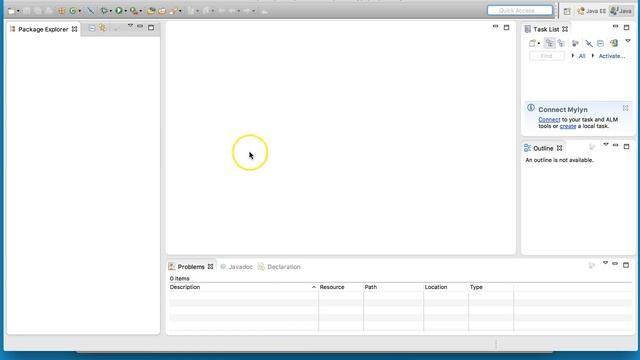Image resolution: width=640 pixels, height=360 pixels.
Task: Sort by the Description column header
Action: (x=243, y=287)
